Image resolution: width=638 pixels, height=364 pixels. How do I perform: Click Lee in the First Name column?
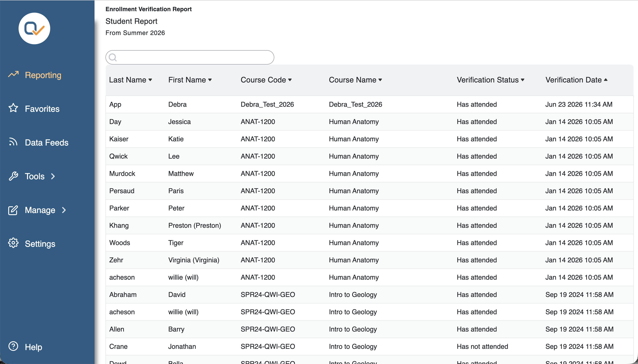(x=174, y=156)
